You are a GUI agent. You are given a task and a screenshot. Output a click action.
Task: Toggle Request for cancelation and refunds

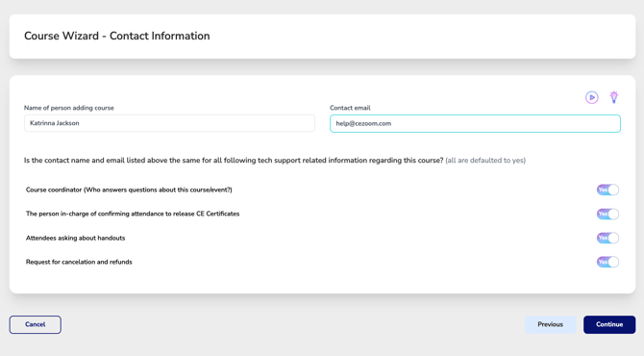[607, 262]
